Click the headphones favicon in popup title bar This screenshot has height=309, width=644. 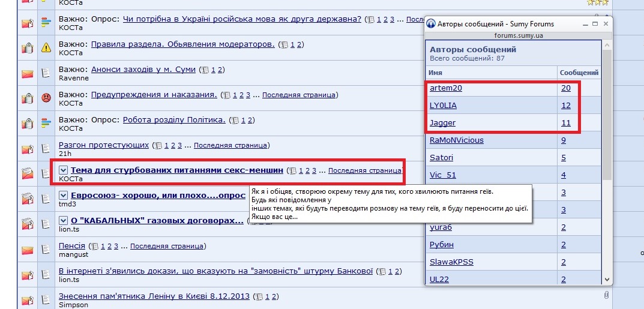pyautogui.click(x=430, y=24)
